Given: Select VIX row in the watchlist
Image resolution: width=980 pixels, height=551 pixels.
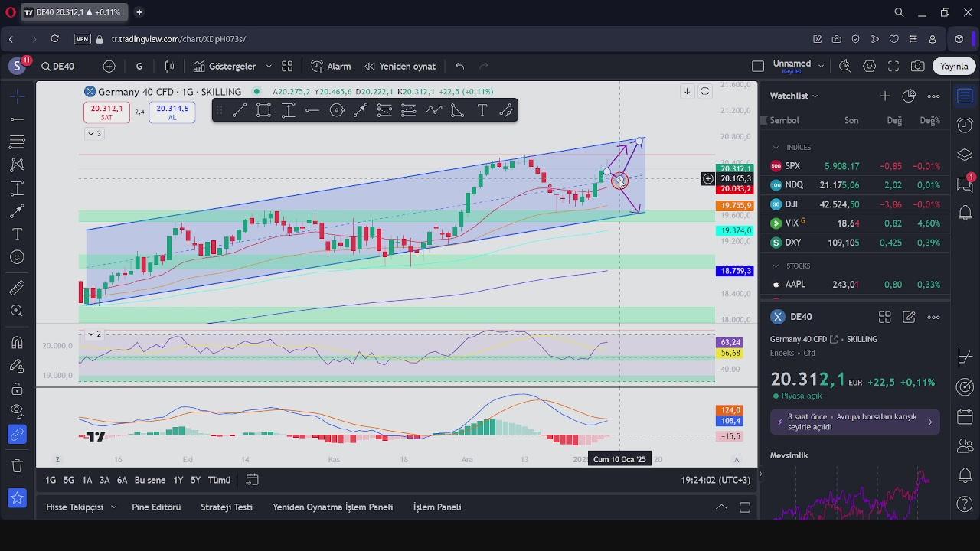Looking at the screenshot, I should (855, 223).
